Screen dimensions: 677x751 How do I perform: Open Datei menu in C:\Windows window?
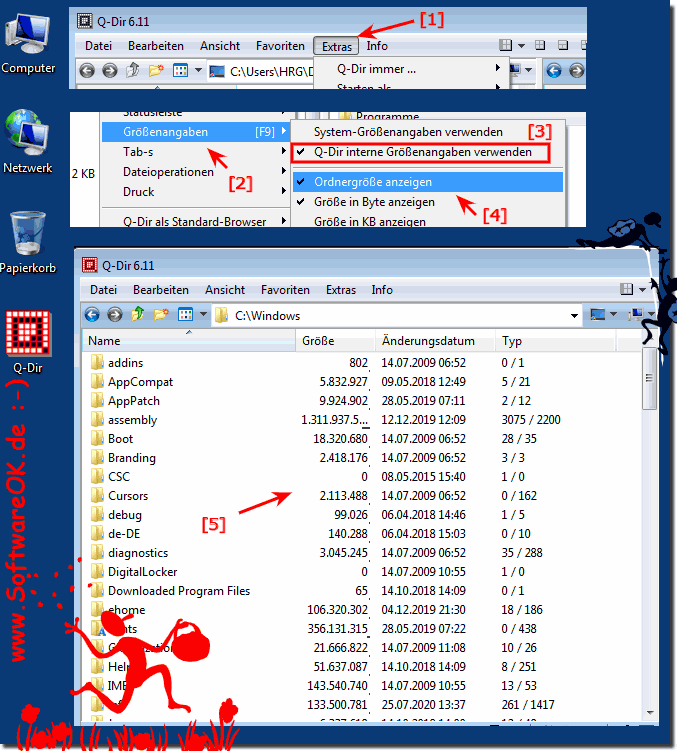[x=103, y=290]
